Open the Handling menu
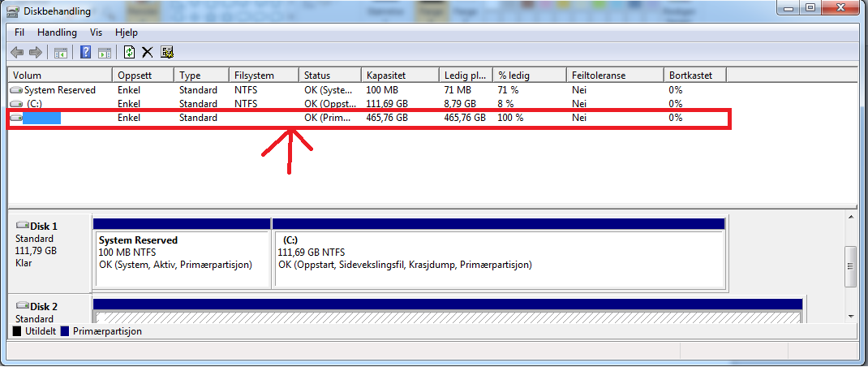Screen dimensions: 868x367 click(57, 32)
